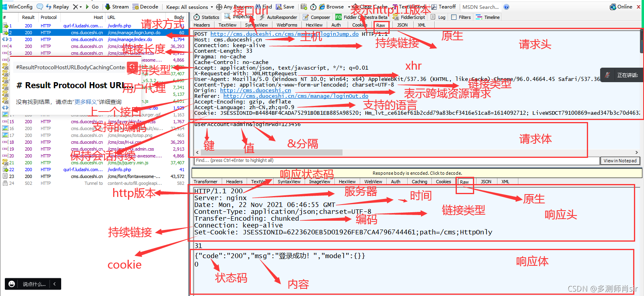This screenshot has height=296, width=644.
Task: Click the timer clock icon
Action: tap(313, 7)
